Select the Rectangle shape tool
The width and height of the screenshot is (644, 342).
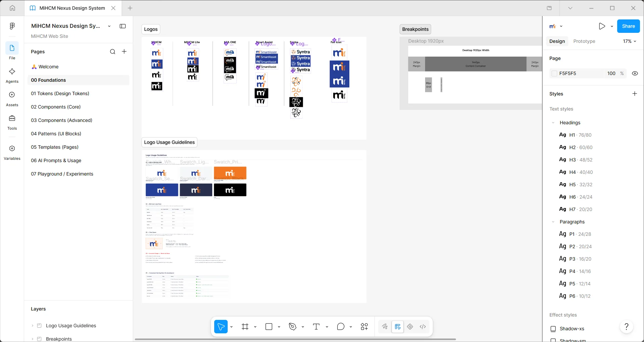click(269, 327)
